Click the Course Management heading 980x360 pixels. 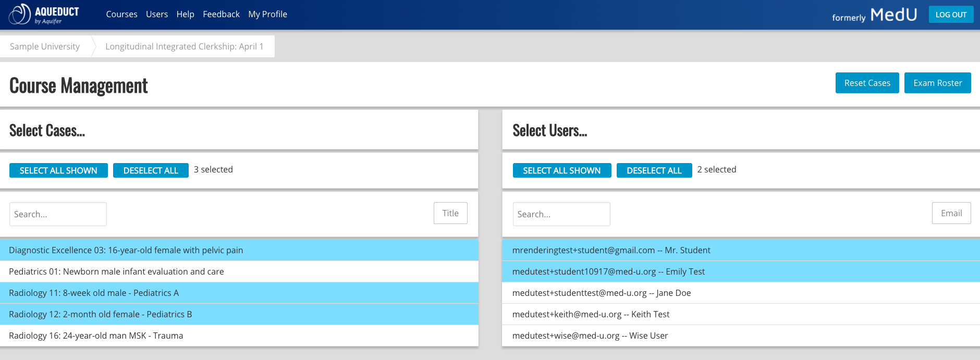(79, 85)
